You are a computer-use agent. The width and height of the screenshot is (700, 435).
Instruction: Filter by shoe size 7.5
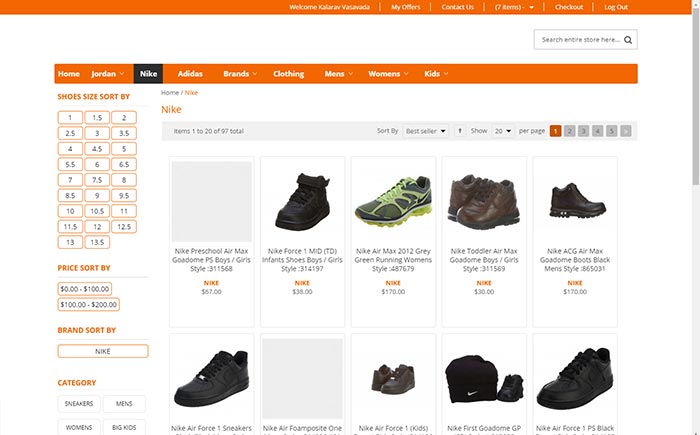(x=97, y=180)
